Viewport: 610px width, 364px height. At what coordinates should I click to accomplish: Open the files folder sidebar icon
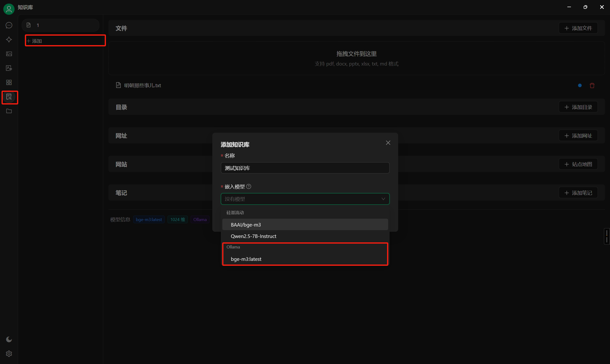(9, 111)
